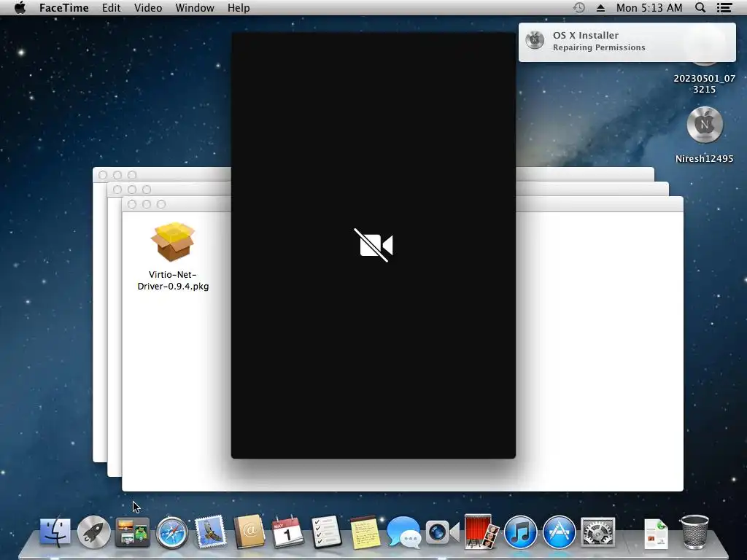Open Launchpad rocket icon in Dock
Screen dimensions: 747x560
tap(94, 532)
